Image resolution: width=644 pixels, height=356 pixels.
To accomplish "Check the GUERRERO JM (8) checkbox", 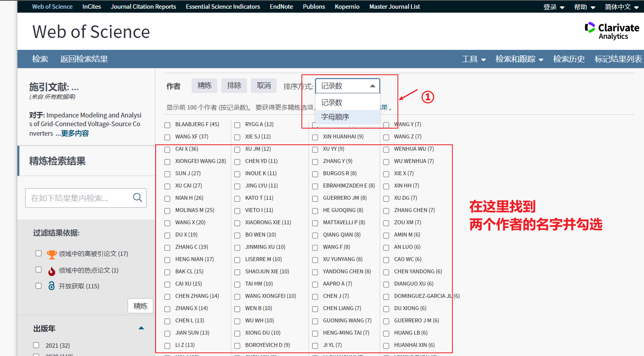I will coord(315,199).
